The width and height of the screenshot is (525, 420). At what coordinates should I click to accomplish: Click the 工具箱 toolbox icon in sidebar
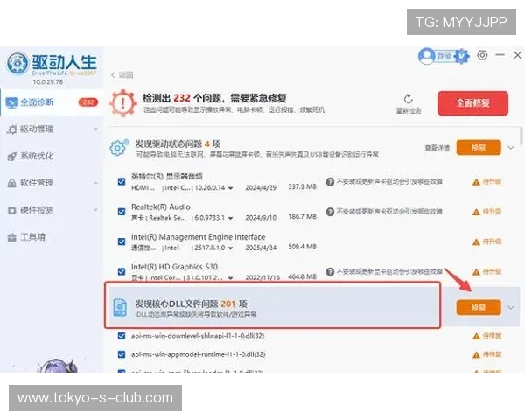(x=11, y=237)
